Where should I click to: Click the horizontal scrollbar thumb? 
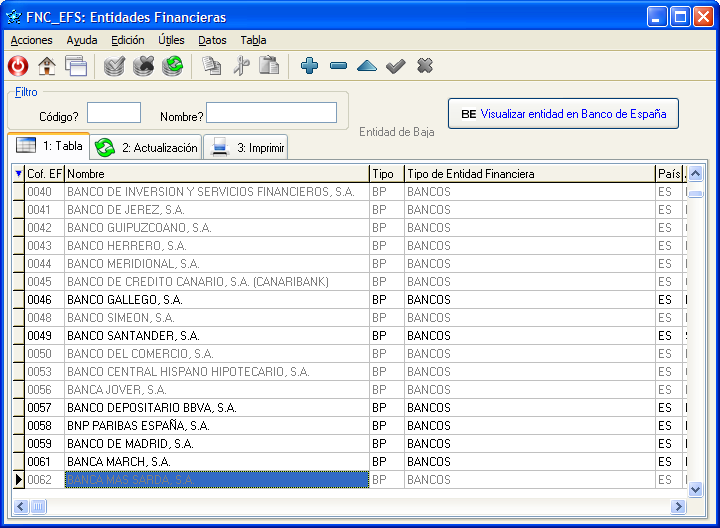click(x=38, y=506)
